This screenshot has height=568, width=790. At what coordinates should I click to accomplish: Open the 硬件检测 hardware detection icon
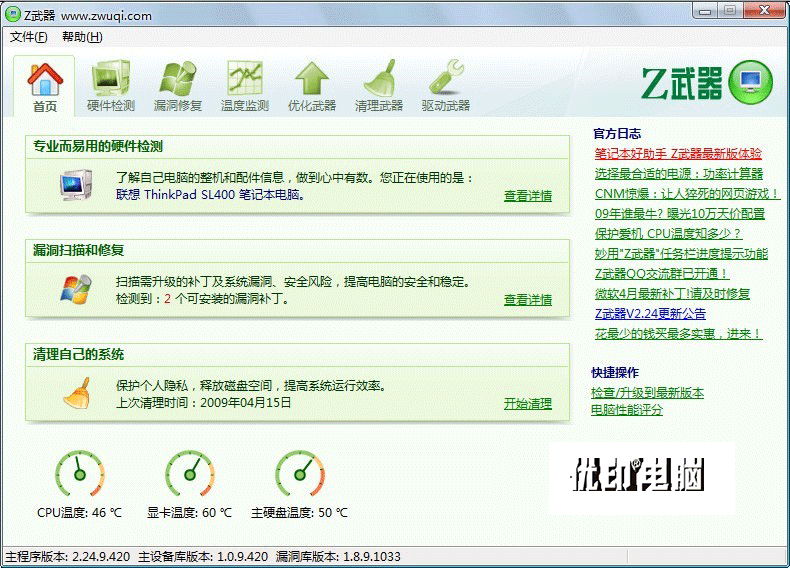coord(111,78)
